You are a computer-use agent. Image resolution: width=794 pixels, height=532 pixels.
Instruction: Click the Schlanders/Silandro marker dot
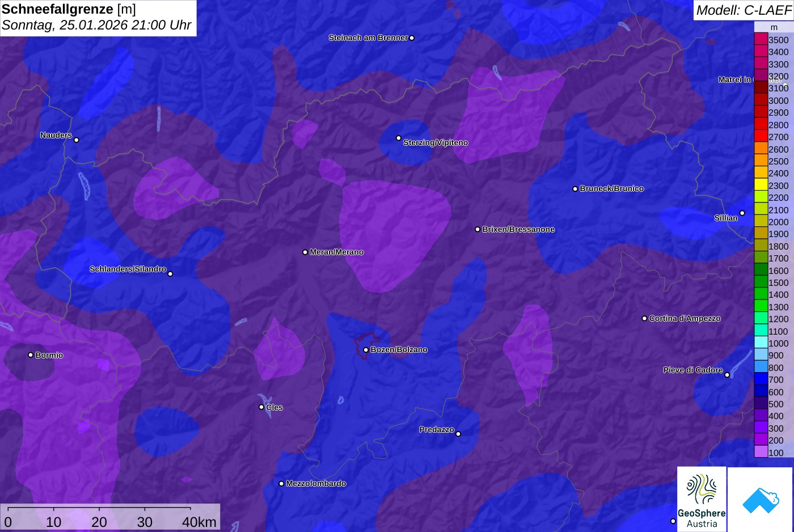pyautogui.click(x=170, y=274)
